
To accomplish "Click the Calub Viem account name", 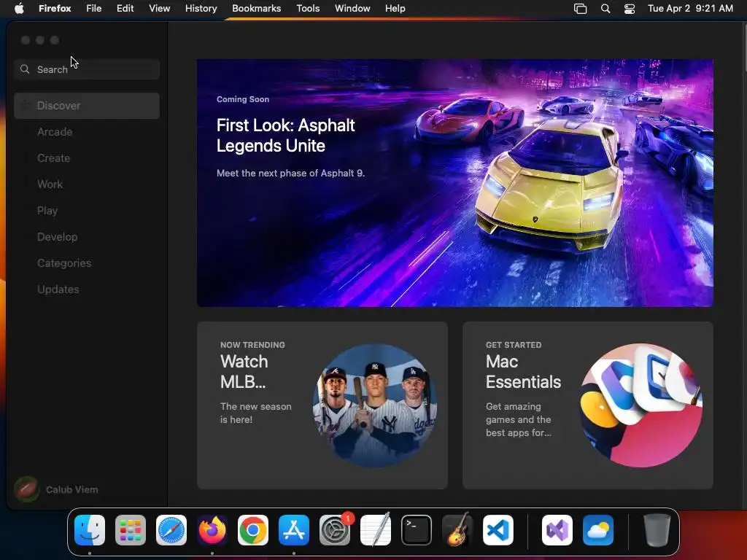I will tap(72, 489).
